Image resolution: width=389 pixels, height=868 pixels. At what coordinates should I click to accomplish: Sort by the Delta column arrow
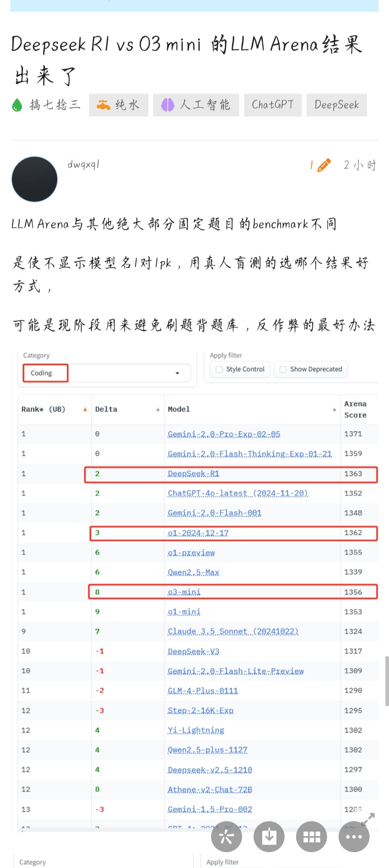tap(158, 410)
